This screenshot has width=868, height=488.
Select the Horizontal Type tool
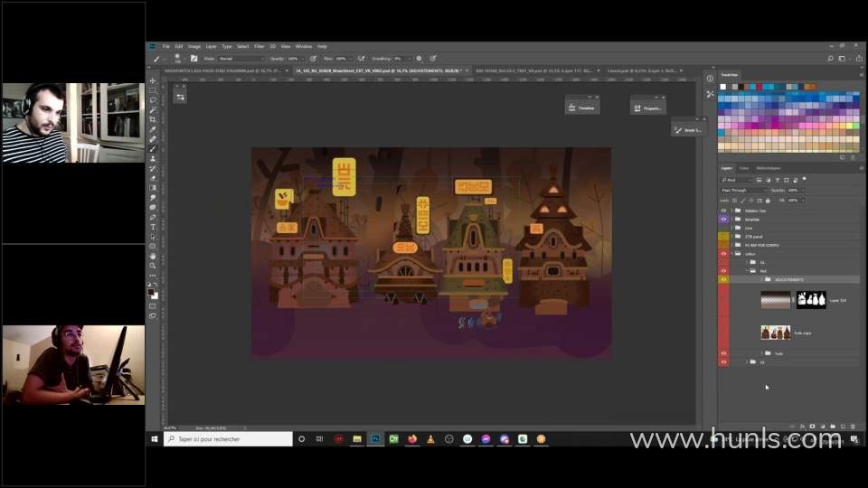coord(153,228)
